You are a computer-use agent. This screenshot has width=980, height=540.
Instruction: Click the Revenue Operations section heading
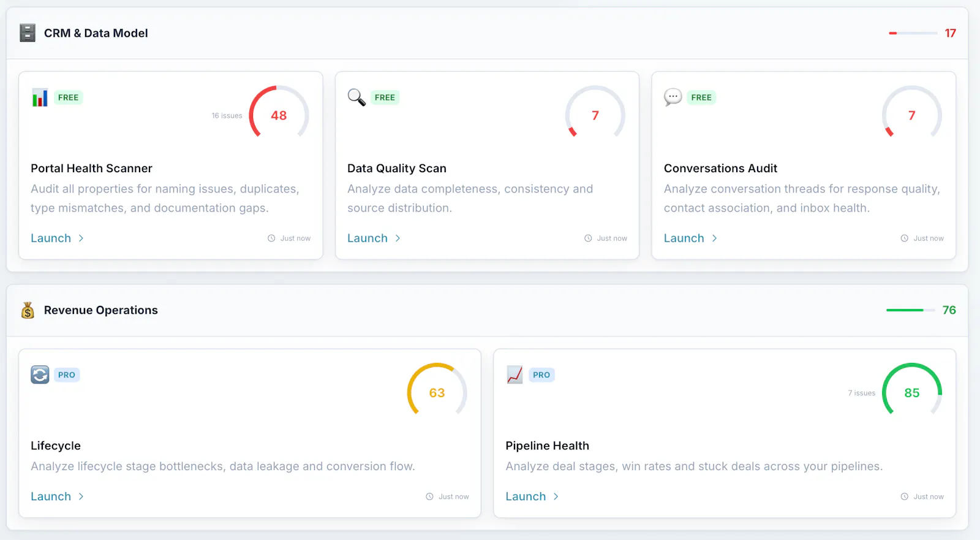click(x=101, y=310)
